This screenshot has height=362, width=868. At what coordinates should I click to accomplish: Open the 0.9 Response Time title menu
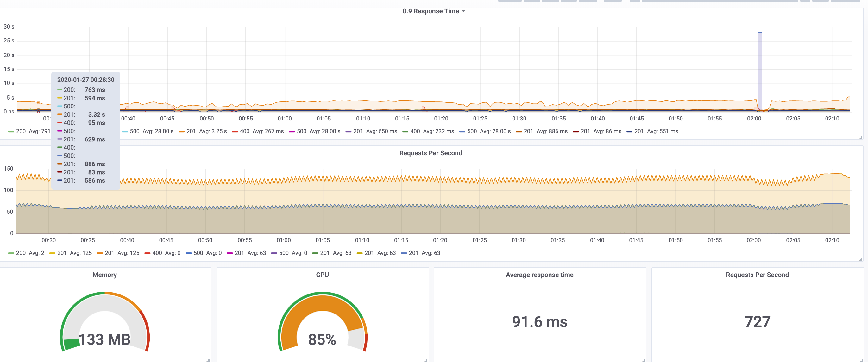tap(430, 11)
